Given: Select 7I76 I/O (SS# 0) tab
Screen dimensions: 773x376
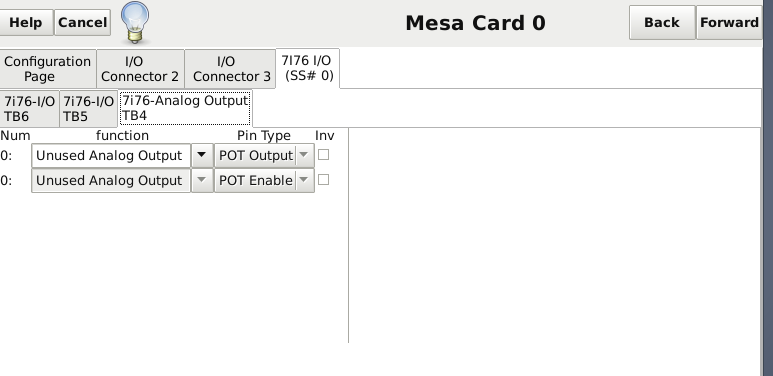Looking at the screenshot, I should pyautogui.click(x=308, y=68).
